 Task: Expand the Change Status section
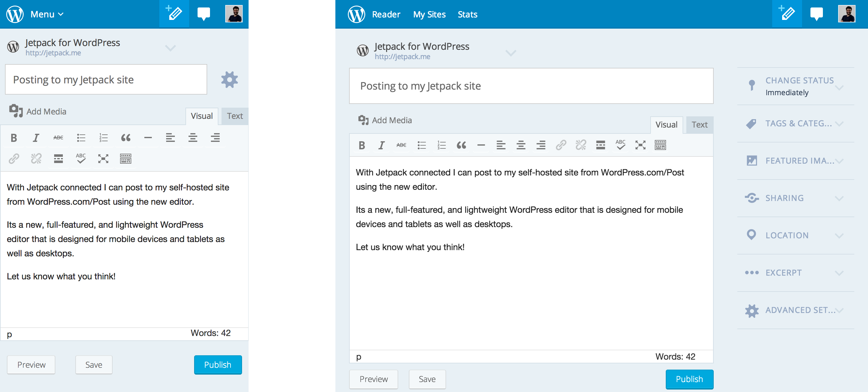(x=796, y=86)
